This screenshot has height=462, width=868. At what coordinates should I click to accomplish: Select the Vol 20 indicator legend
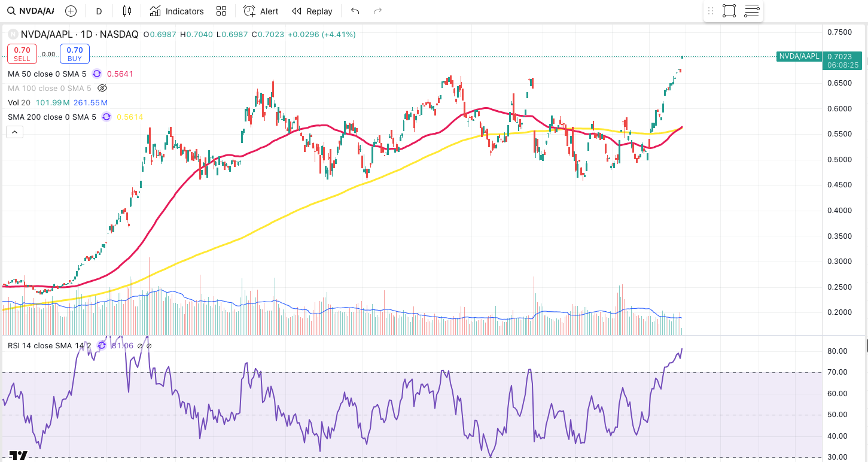pos(19,102)
